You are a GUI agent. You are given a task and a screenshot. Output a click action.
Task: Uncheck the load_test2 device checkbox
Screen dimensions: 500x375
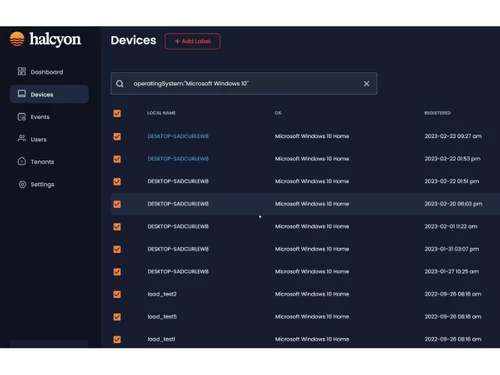[117, 294]
